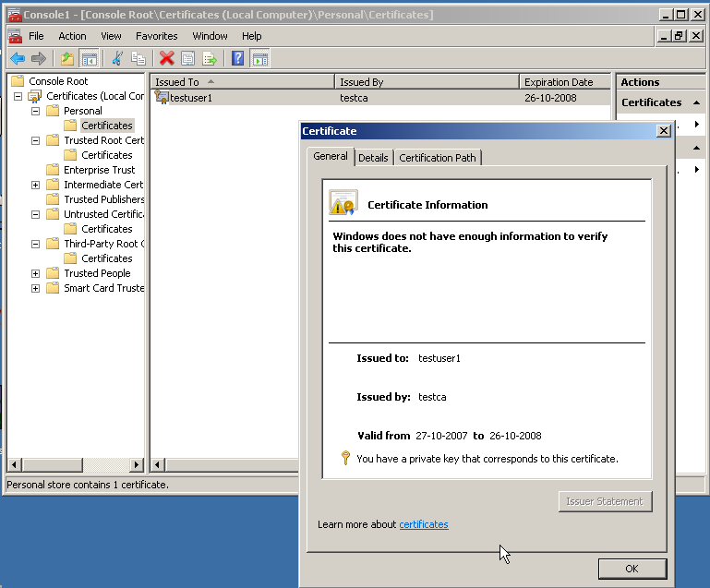Expand the Smart Card Trusted node
This screenshot has width=710, height=588.
(35, 288)
